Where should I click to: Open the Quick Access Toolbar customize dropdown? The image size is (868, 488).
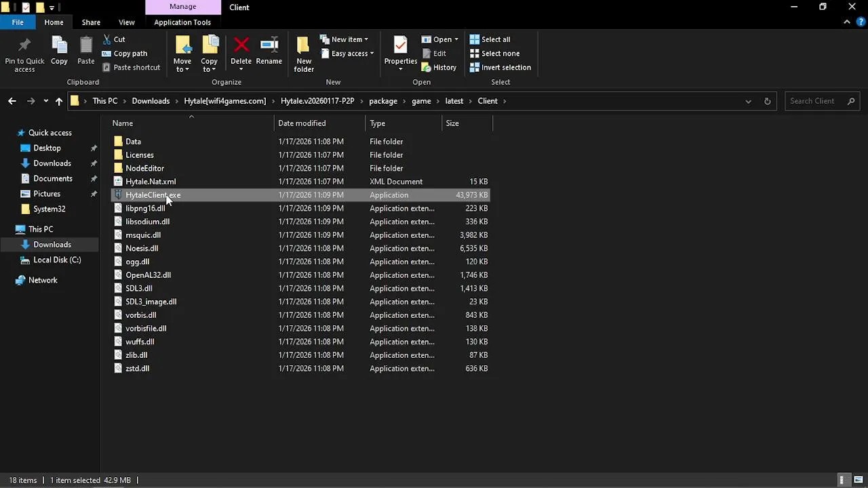(52, 7)
